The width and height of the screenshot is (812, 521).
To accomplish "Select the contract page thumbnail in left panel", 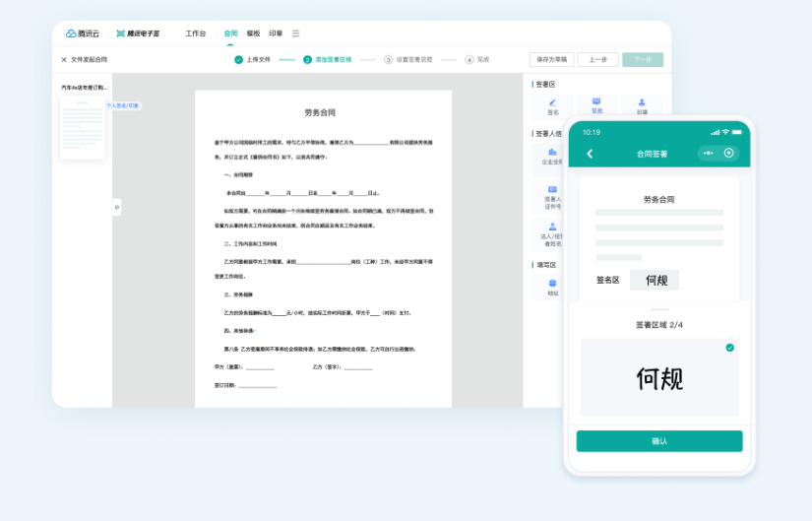I will 83,128.
